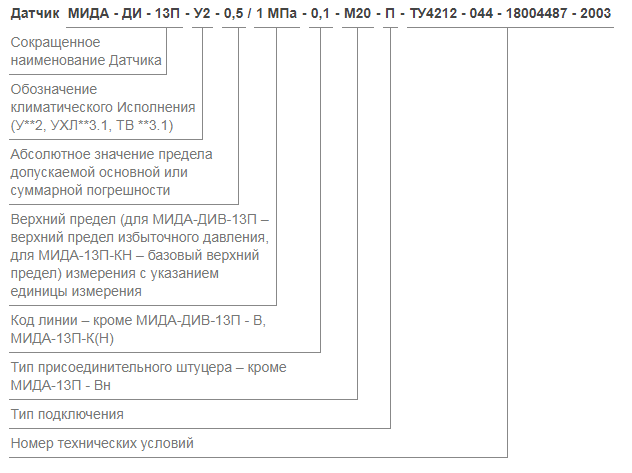Click the 'Тип подключения' label
Viewport: 632px width, 473px height.
pyautogui.click(x=67, y=414)
